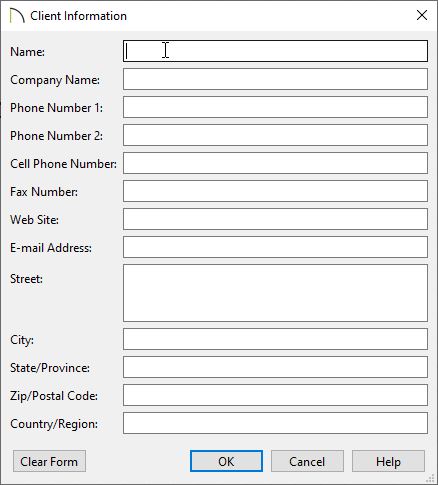Click the E-mail Address input
This screenshot has height=485, width=438.
click(275, 247)
